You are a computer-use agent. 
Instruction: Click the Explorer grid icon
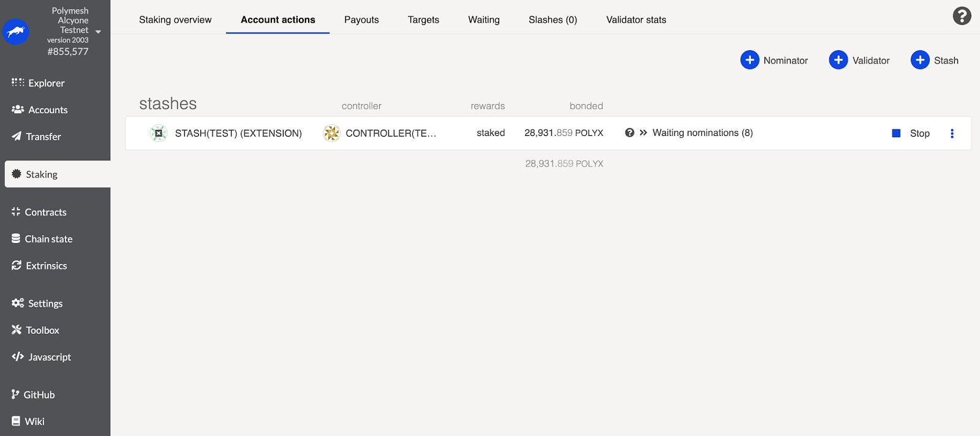click(18, 83)
